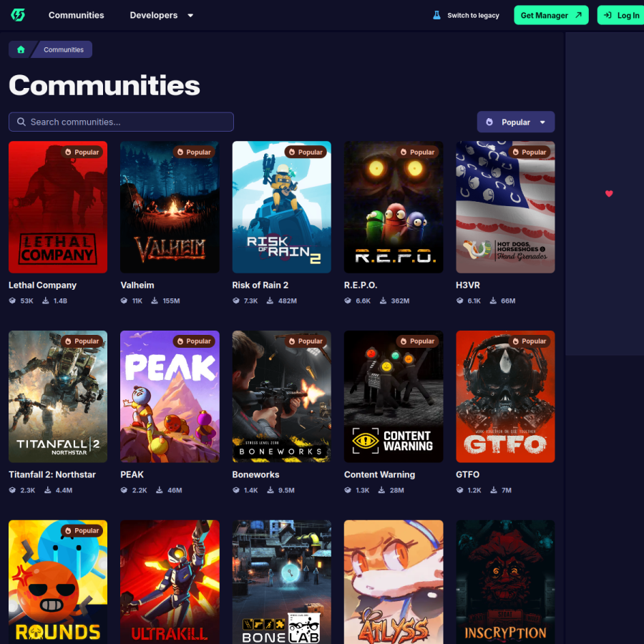Click package icon next to 1.2K
This screenshot has width=644, height=644.
(460, 490)
